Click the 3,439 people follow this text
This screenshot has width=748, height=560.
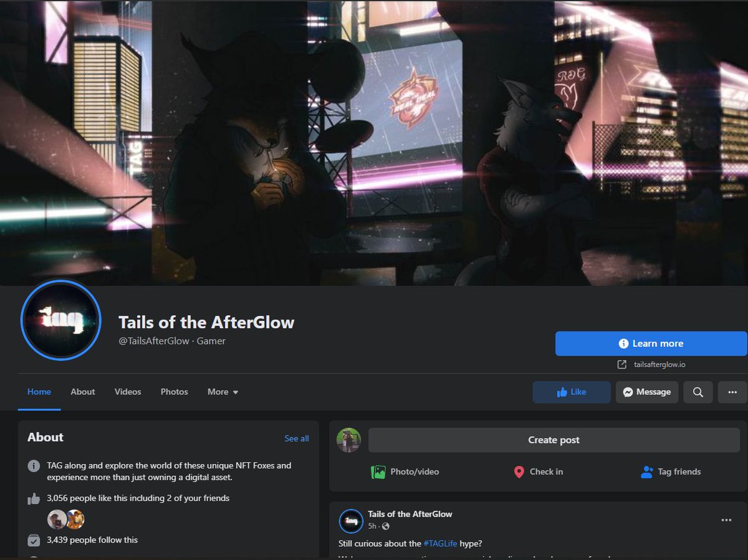pos(92,539)
